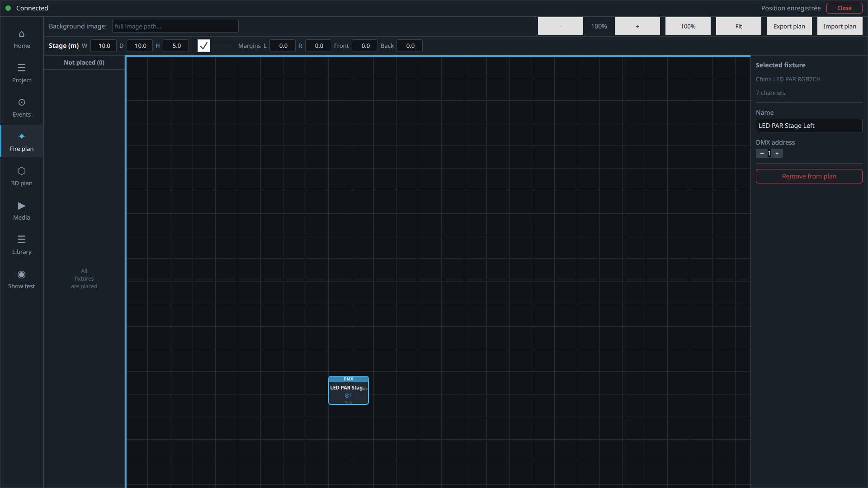
Task: Edit the Stage width W field
Action: pos(104,46)
